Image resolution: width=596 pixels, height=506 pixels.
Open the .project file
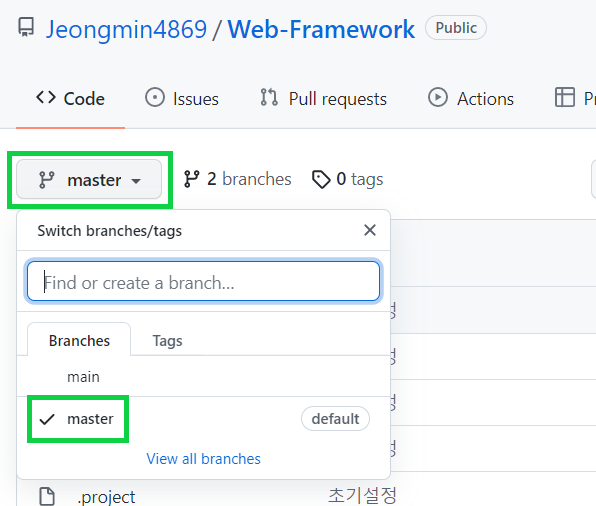point(106,497)
